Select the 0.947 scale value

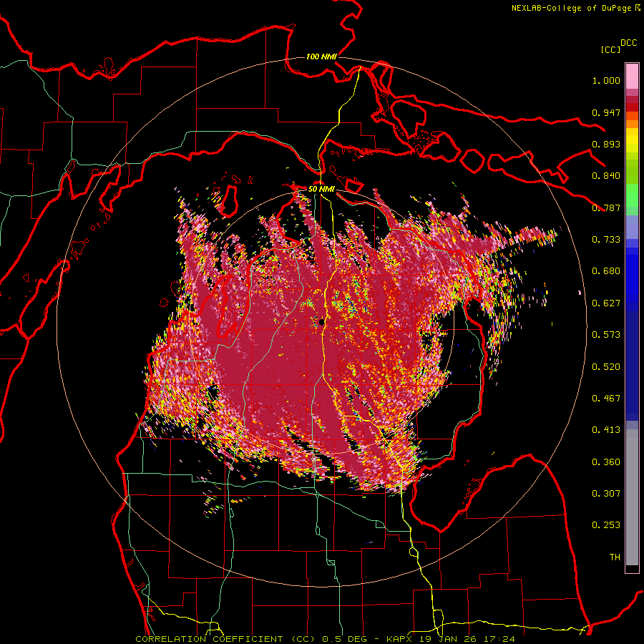pos(606,112)
